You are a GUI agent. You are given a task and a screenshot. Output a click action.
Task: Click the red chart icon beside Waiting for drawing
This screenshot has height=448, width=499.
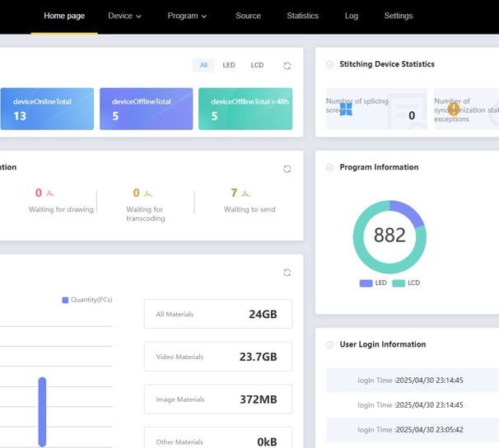click(50, 194)
